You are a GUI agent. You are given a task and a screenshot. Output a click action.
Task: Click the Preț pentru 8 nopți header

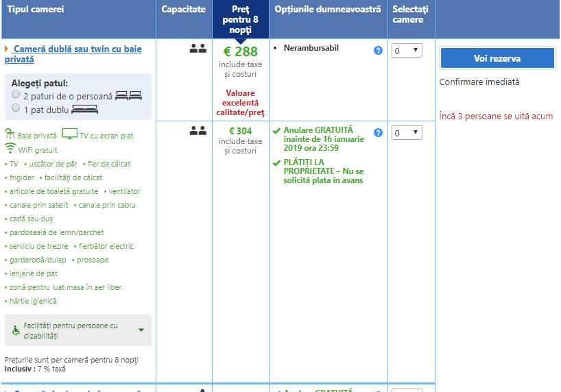(x=240, y=19)
